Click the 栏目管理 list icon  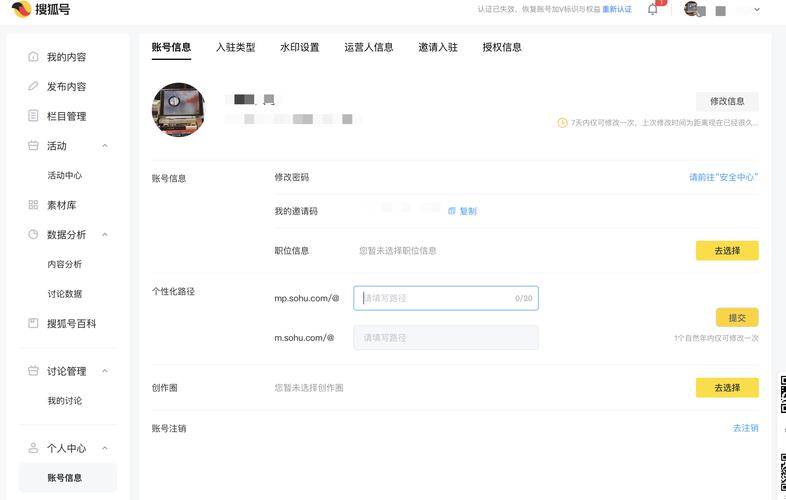coord(33,115)
